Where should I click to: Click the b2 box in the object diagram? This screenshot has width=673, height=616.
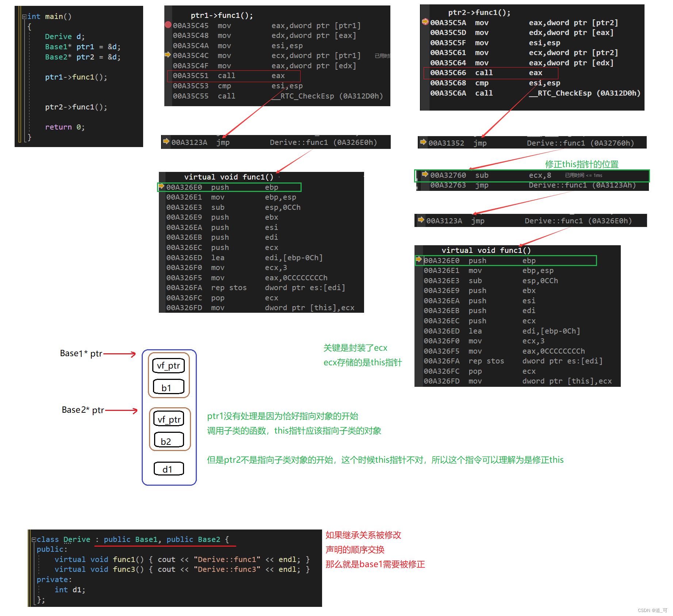click(x=169, y=440)
